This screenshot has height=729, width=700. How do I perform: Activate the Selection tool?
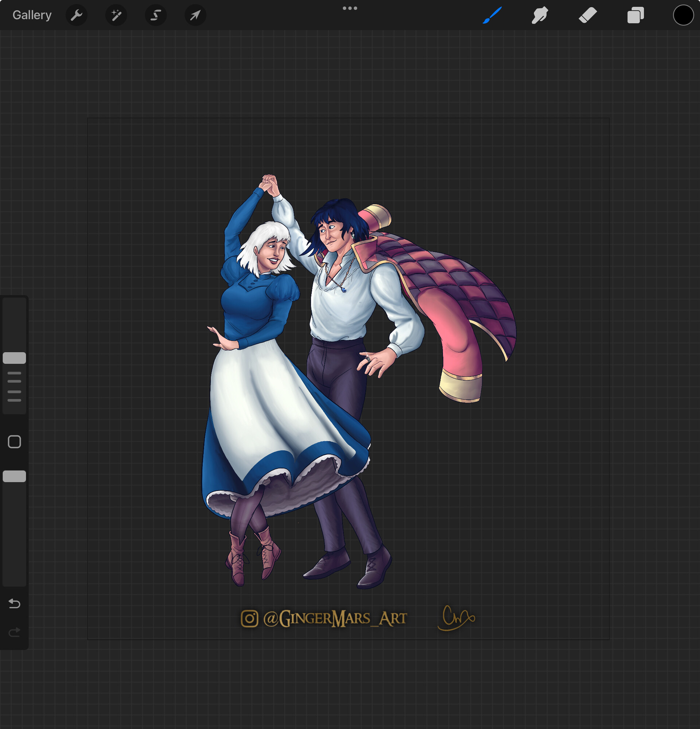[x=156, y=15]
